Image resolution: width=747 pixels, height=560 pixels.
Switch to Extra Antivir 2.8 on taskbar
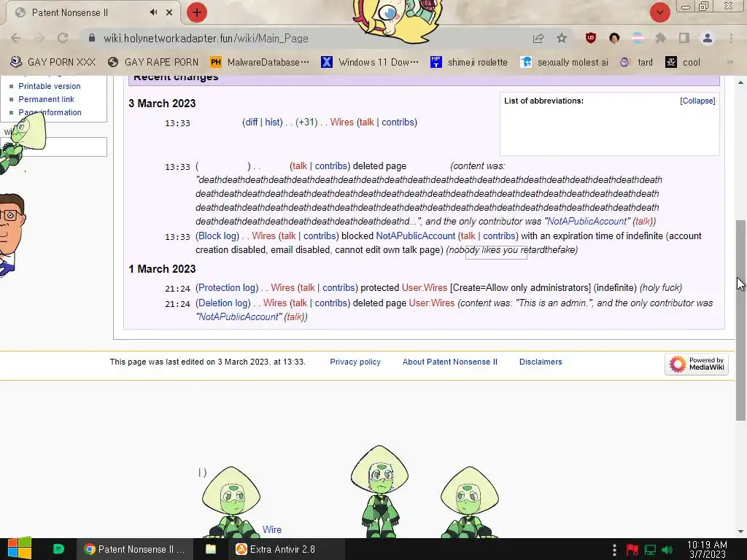pos(287,549)
